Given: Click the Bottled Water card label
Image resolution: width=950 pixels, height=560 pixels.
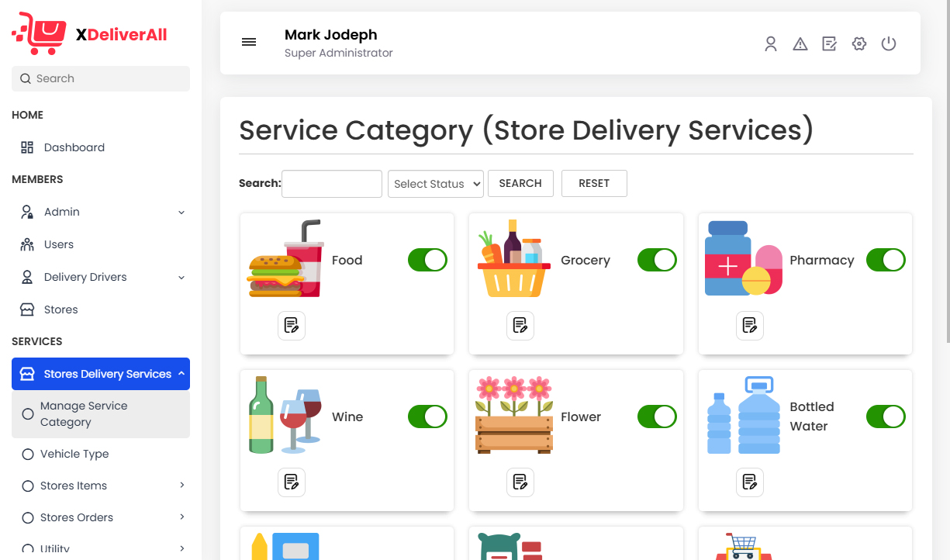Looking at the screenshot, I should [812, 417].
